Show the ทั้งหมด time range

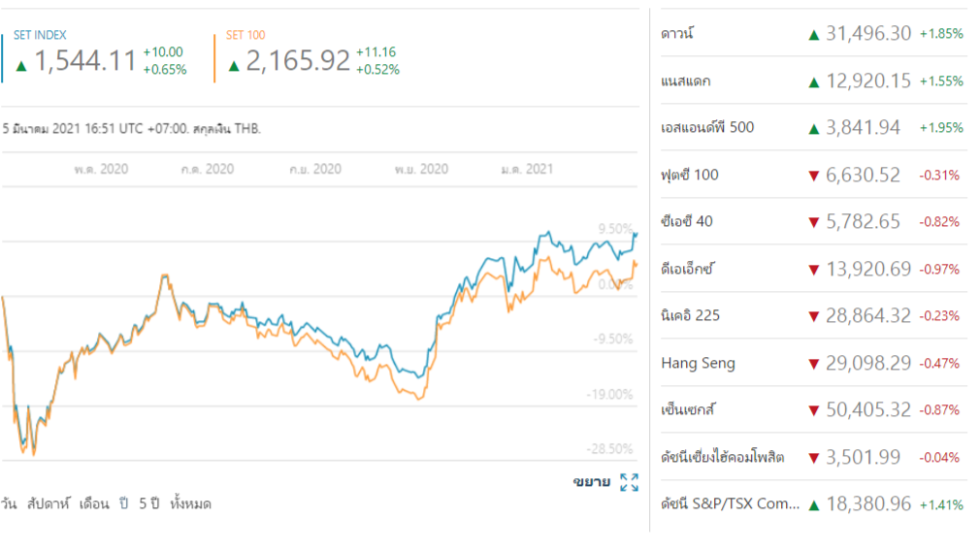point(190,504)
